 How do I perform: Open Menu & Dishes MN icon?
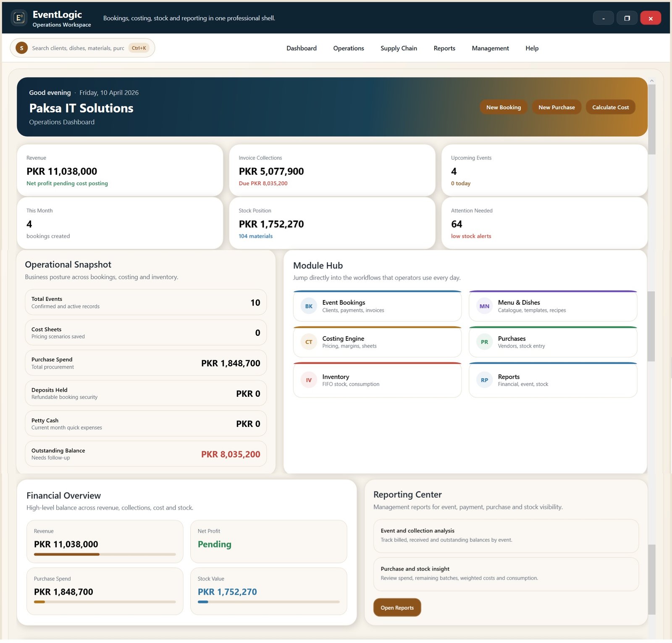click(484, 306)
